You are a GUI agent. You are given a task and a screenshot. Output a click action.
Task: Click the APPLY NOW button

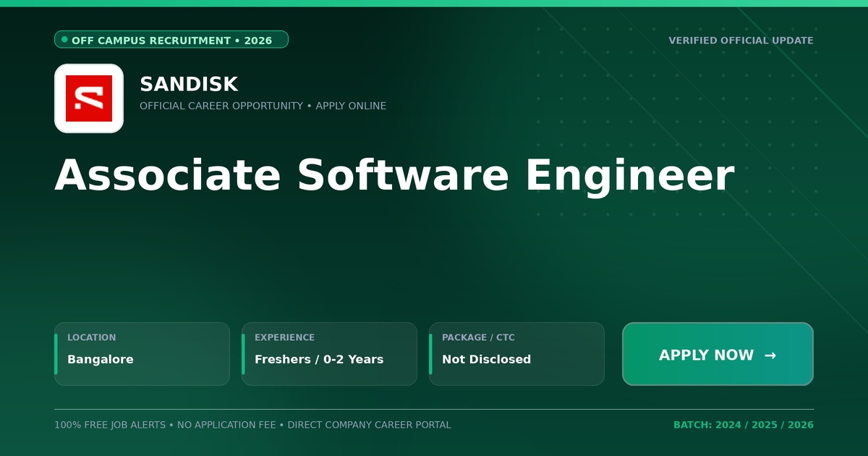pyautogui.click(x=718, y=354)
